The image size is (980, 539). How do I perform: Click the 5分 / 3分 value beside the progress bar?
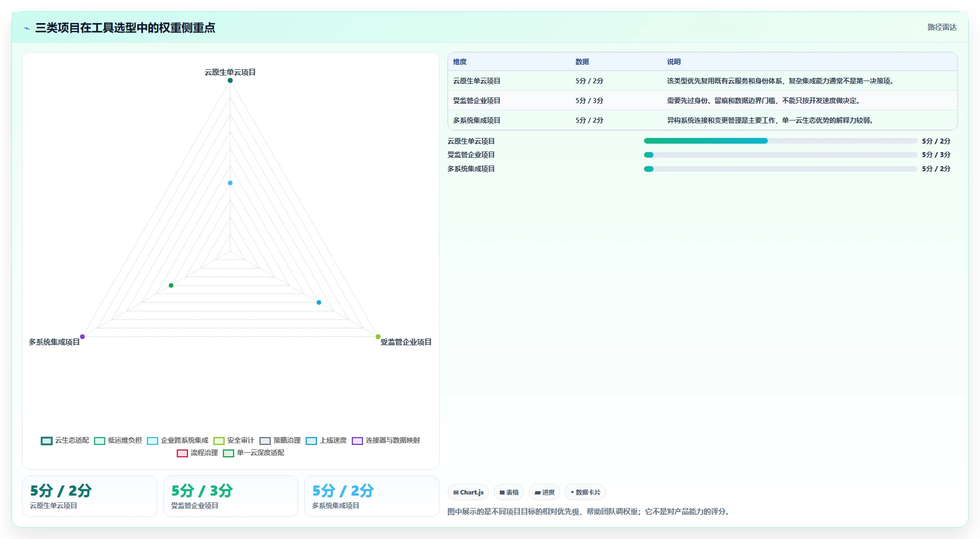pyautogui.click(x=936, y=155)
